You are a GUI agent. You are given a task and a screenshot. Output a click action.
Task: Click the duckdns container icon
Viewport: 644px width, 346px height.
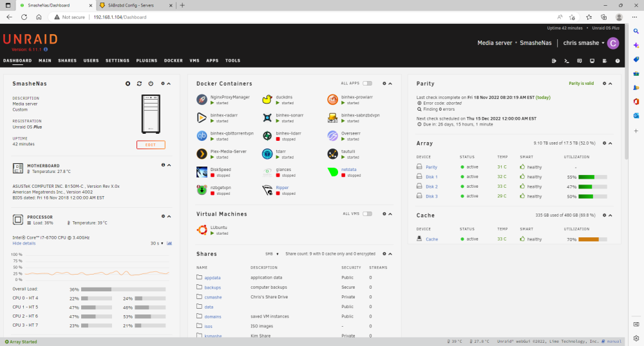click(x=267, y=100)
